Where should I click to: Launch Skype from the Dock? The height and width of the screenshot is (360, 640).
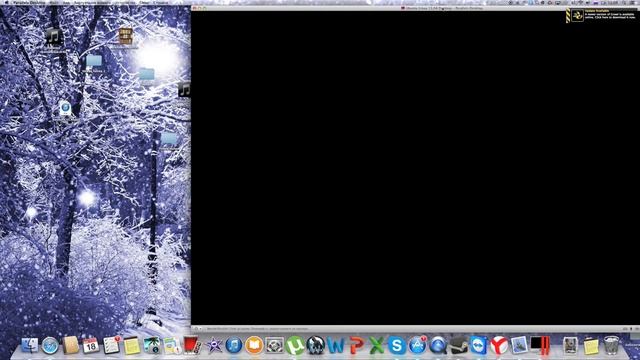[397, 345]
